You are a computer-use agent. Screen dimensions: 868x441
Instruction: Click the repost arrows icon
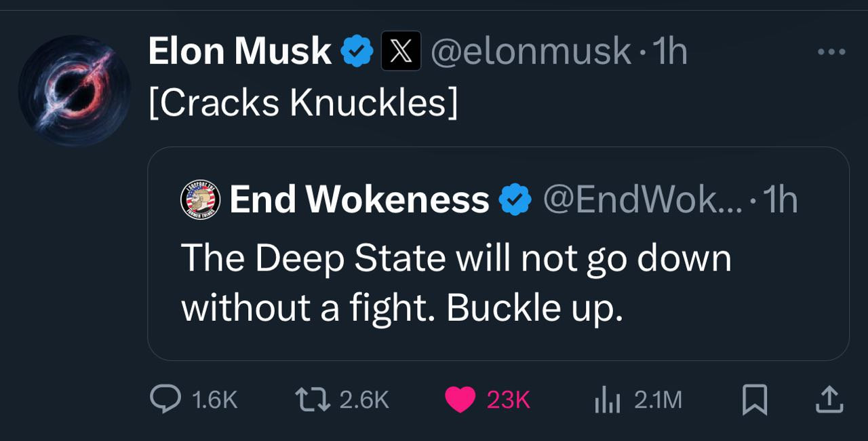[x=314, y=399]
